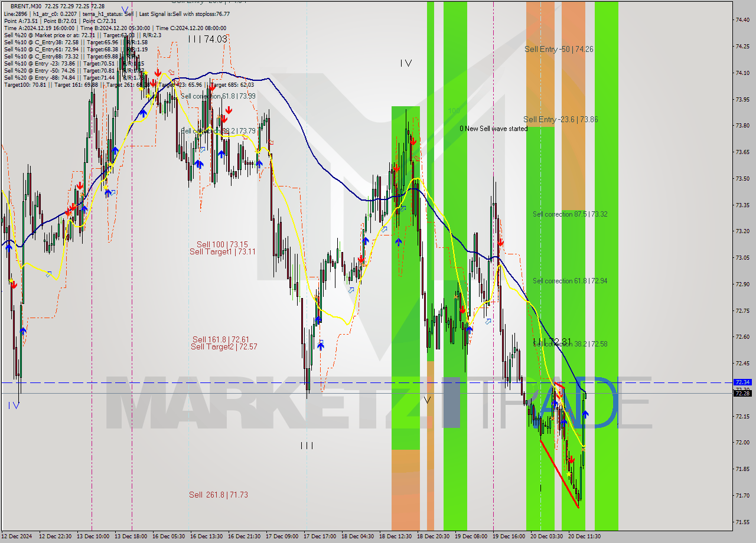Click 71.70 on the price axis

[x=742, y=496]
